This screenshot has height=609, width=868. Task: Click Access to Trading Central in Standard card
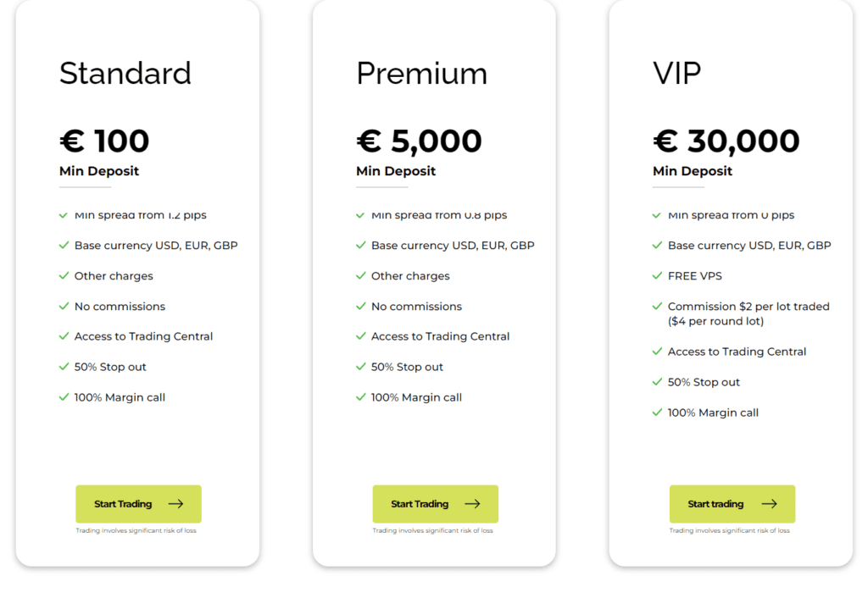143,336
